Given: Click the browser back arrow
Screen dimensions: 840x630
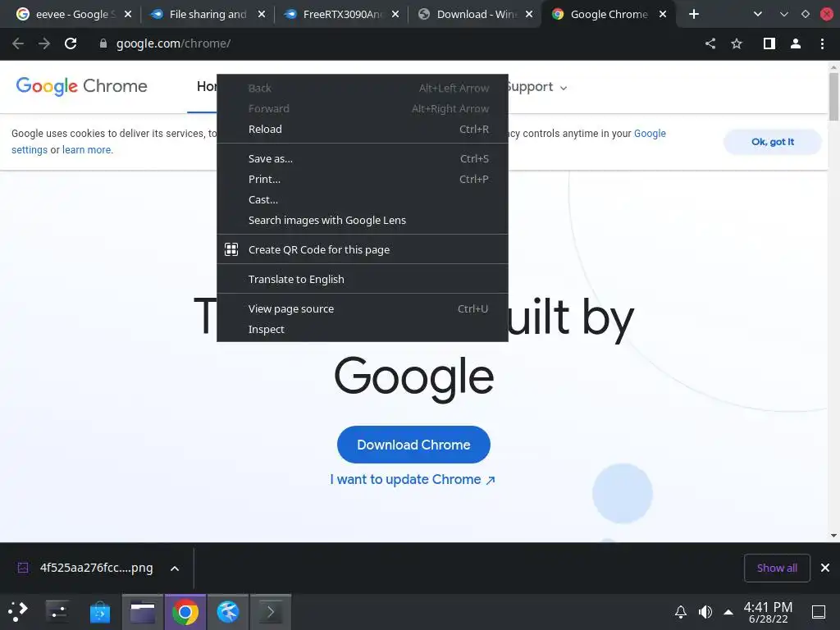Looking at the screenshot, I should pyautogui.click(x=18, y=43).
